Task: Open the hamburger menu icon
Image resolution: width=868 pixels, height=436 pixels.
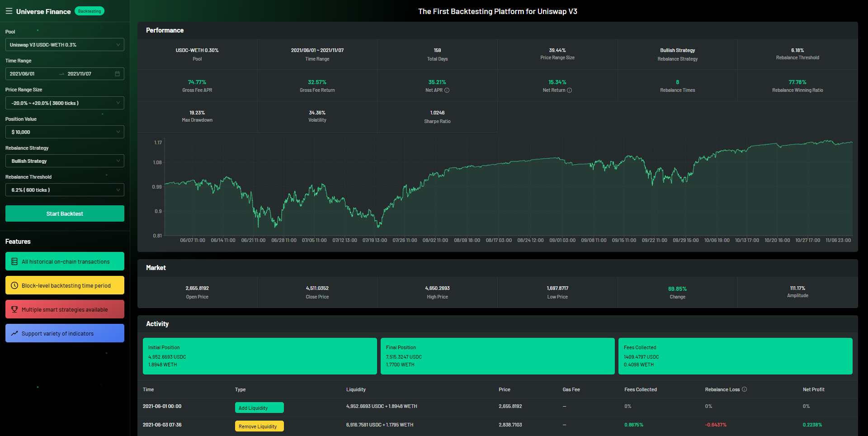Action: pyautogui.click(x=9, y=11)
